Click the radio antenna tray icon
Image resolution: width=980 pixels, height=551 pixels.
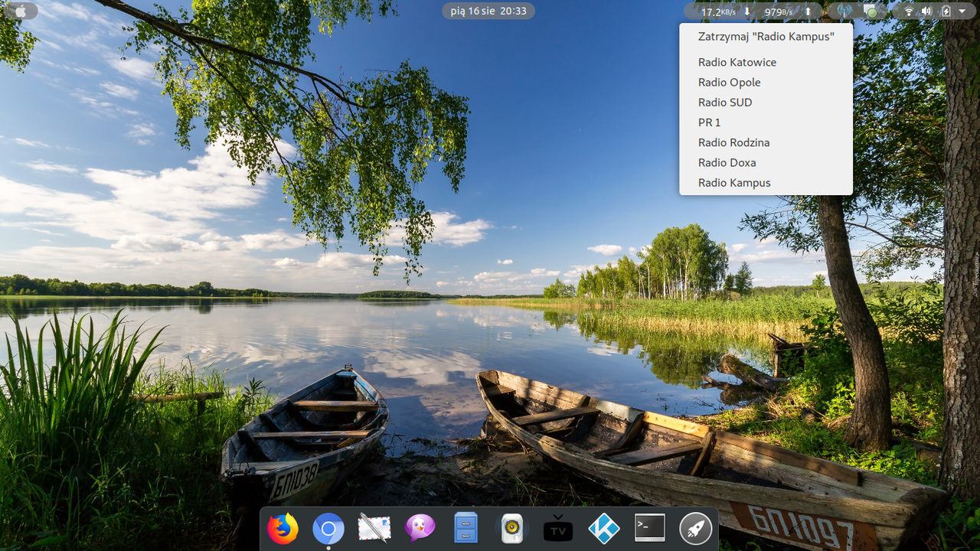[x=844, y=11]
